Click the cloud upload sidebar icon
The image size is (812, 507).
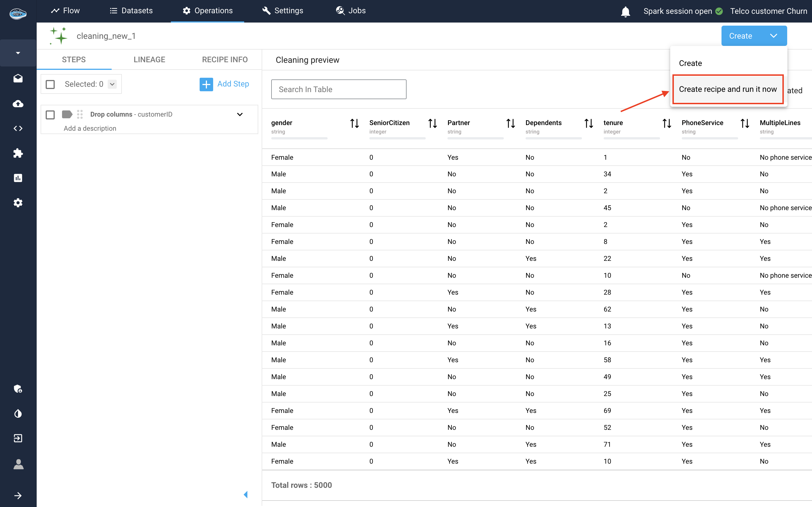coord(18,104)
